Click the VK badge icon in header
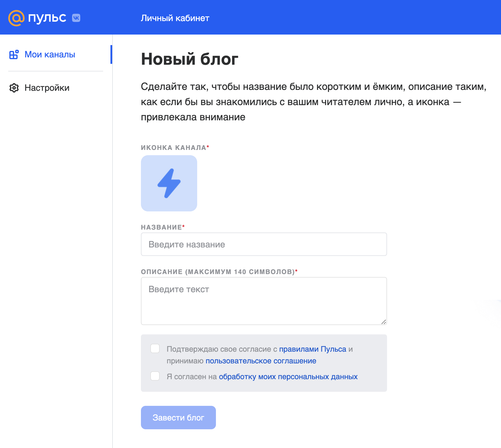 point(76,18)
